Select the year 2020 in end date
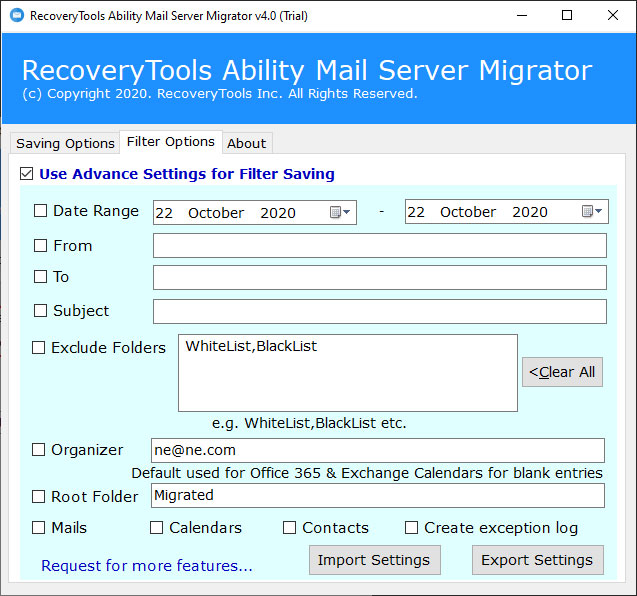 click(530, 212)
